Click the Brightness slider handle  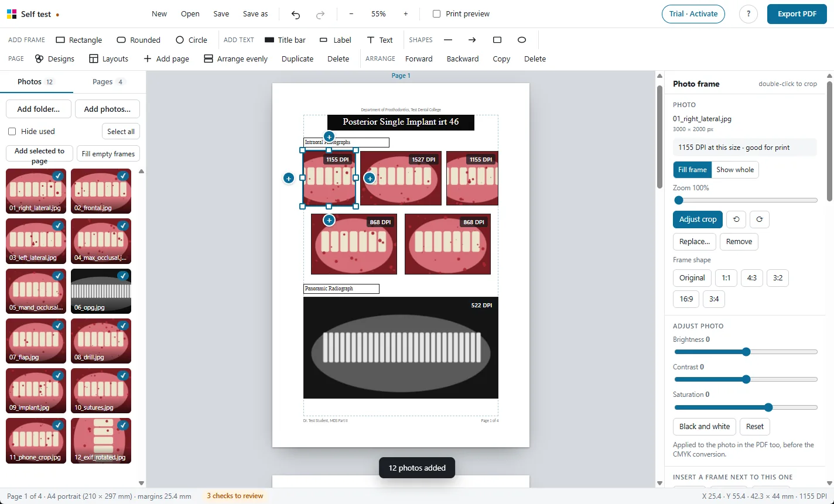[x=746, y=352]
